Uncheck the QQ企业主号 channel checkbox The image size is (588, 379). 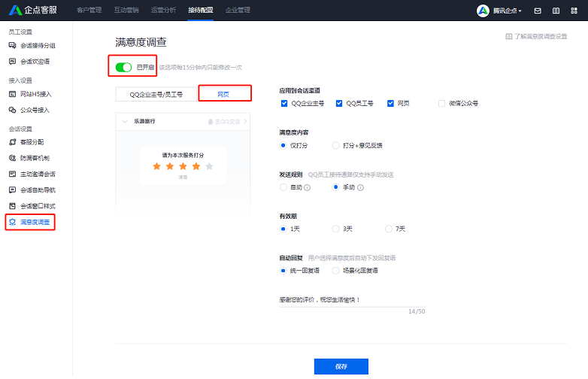pos(284,103)
